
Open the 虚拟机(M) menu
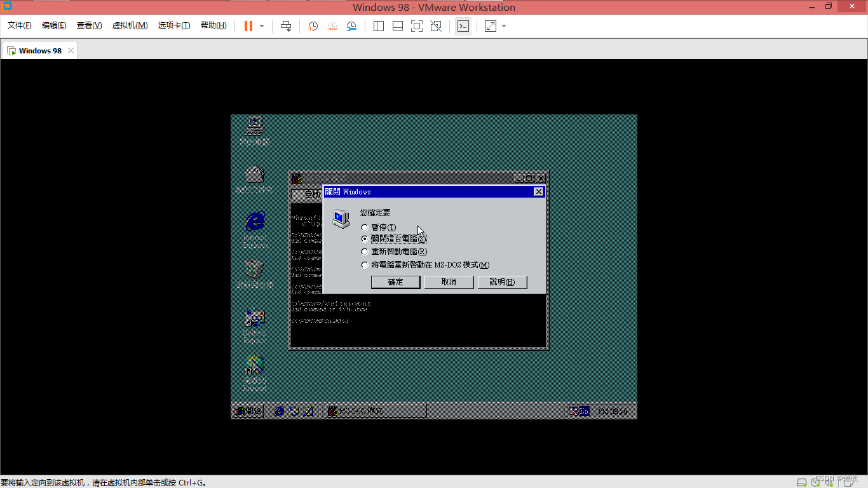[130, 25]
